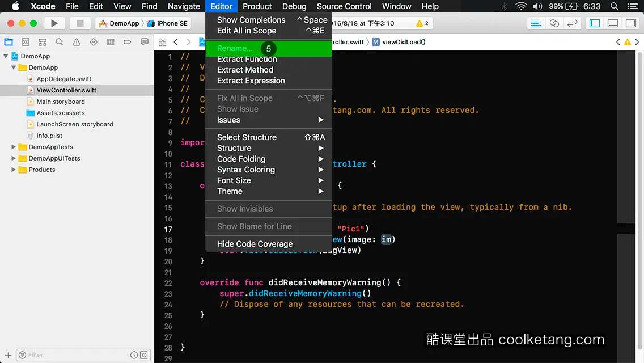Open the Report navigator

click(144, 42)
